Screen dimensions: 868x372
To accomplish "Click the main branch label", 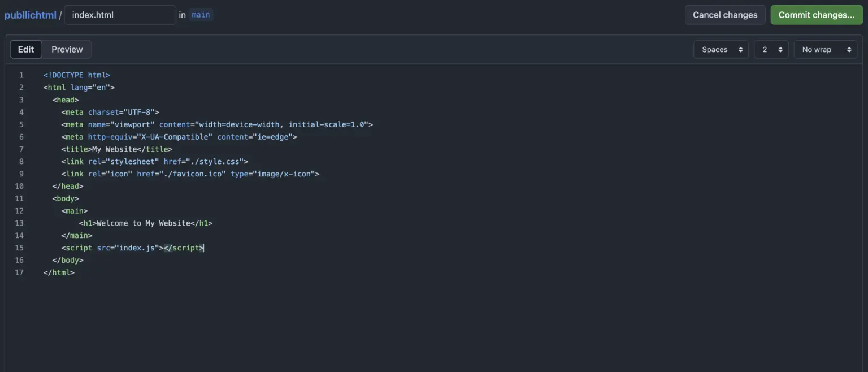I will [x=201, y=15].
